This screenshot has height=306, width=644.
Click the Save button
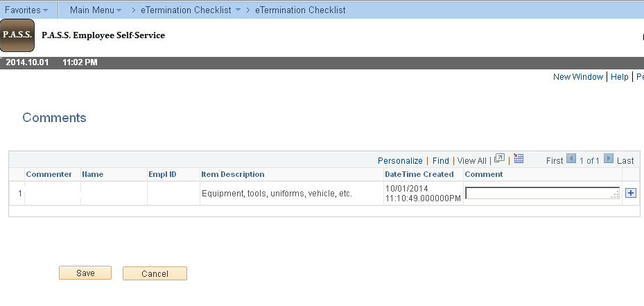85,273
